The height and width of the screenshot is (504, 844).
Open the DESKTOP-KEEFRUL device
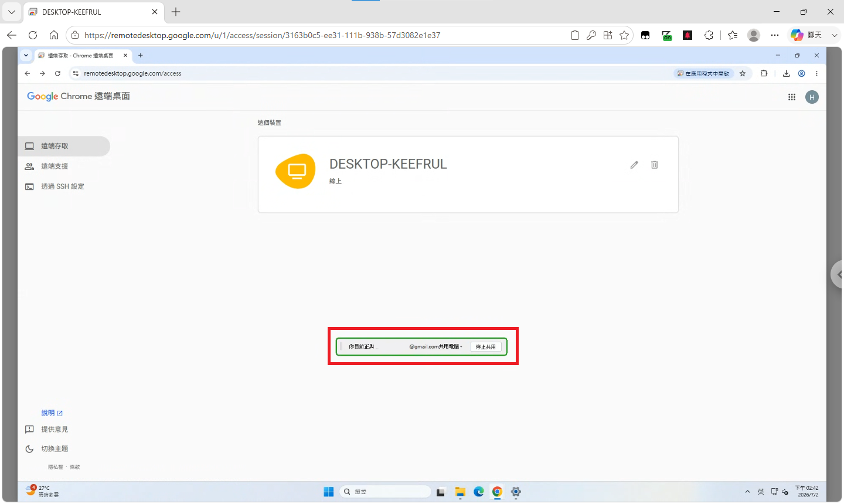(468, 175)
